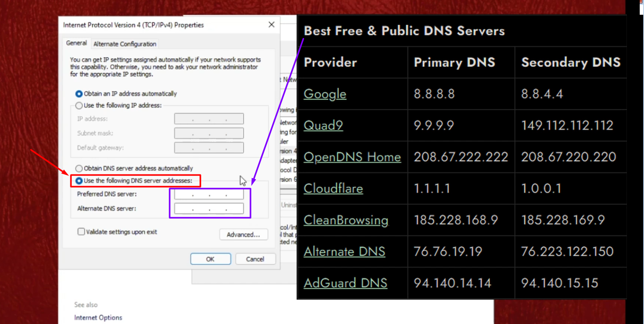Open the Google DNS provider link
The width and height of the screenshot is (644, 324).
coord(325,94)
